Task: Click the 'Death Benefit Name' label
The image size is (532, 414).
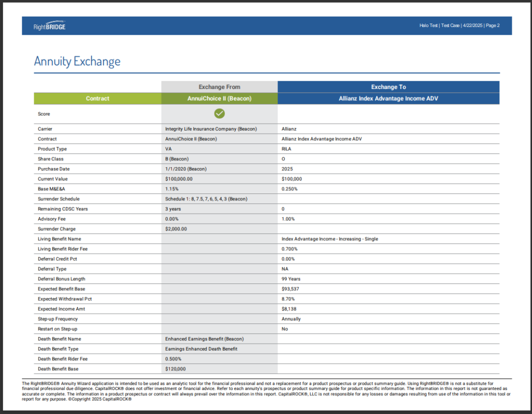Action: pyautogui.click(x=59, y=339)
